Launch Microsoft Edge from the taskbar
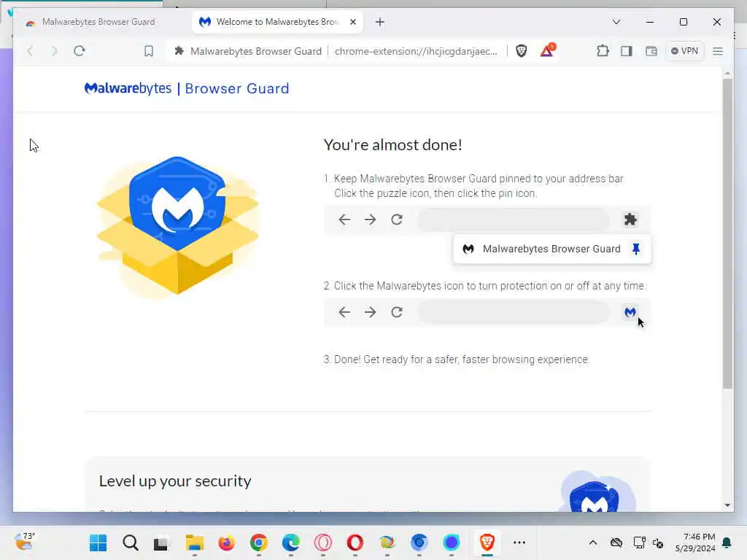 coord(290,542)
